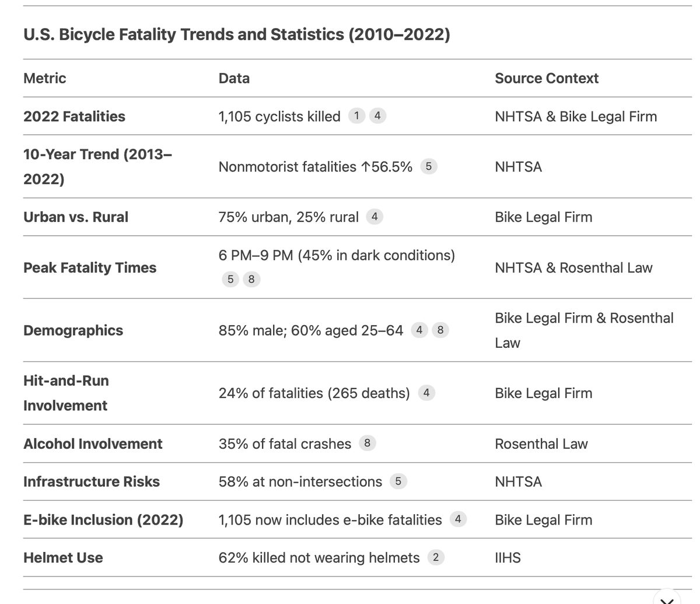700x604 pixels.
Task: Click Bike Legal Firm source in Hit-and-Run row
Action: [x=544, y=393]
